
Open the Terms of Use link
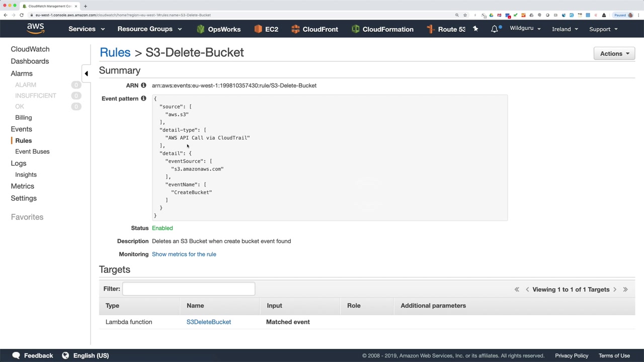click(x=614, y=355)
